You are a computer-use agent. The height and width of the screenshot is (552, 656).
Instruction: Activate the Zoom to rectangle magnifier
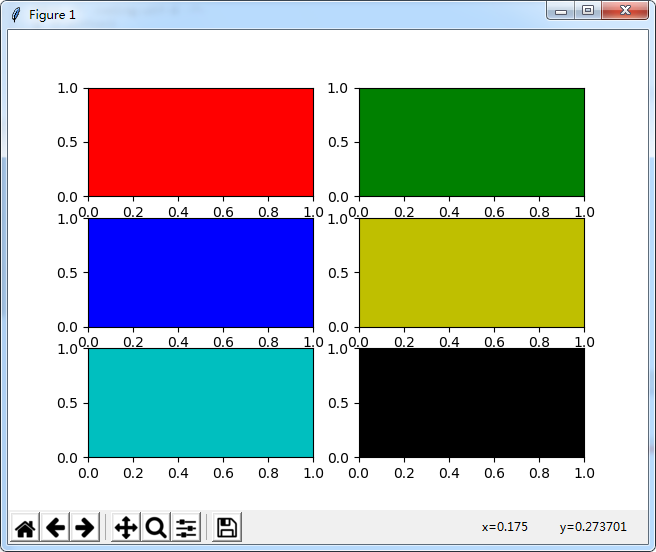pos(156,528)
